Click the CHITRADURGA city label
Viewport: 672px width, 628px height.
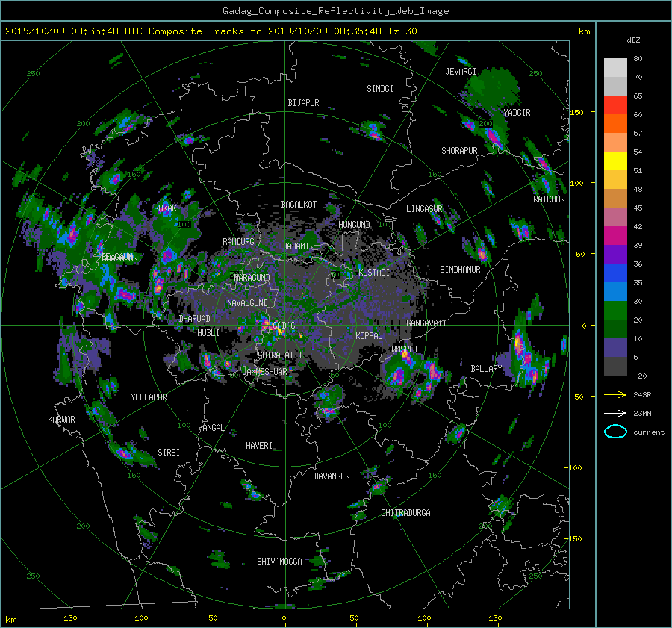point(405,513)
